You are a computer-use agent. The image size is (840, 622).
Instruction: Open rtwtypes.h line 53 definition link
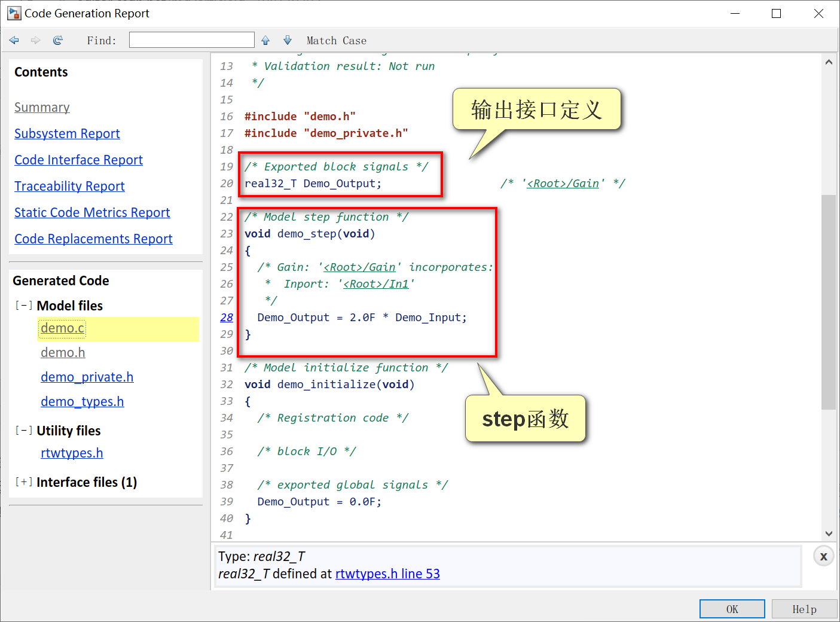click(387, 574)
